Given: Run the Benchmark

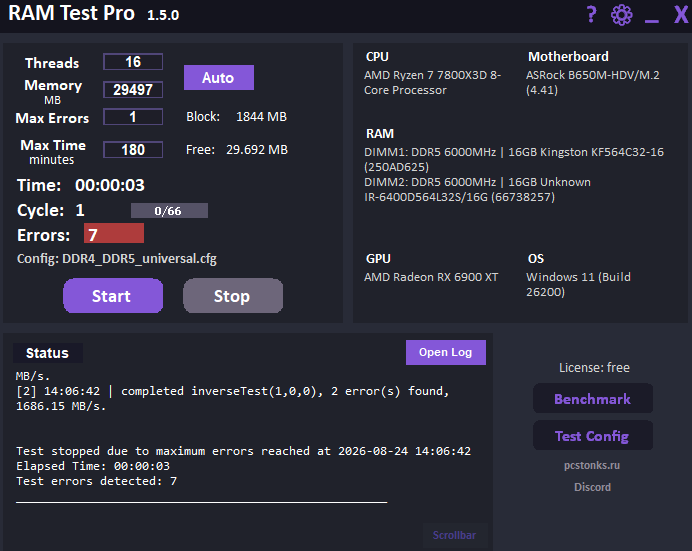Looking at the screenshot, I should pyautogui.click(x=593, y=398).
